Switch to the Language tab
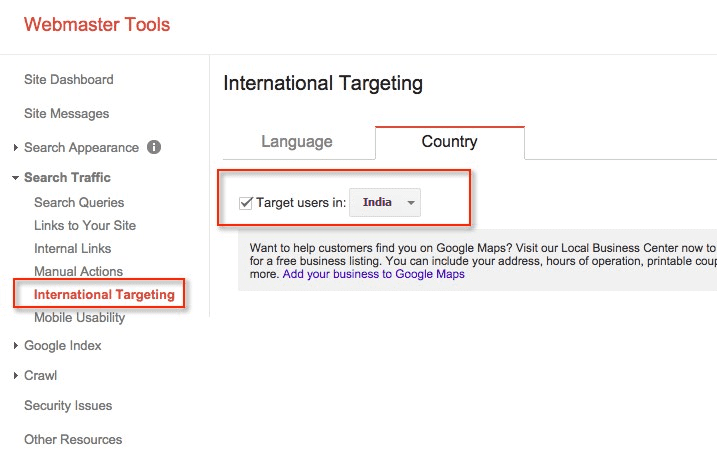The width and height of the screenshot is (717, 455). pyautogui.click(x=297, y=142)
